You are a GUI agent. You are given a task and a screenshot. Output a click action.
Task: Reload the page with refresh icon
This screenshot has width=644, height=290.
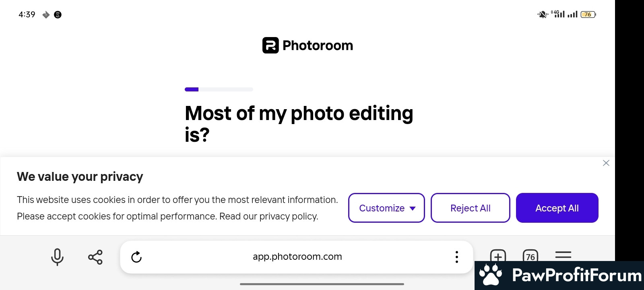click(x=136, y=257)
